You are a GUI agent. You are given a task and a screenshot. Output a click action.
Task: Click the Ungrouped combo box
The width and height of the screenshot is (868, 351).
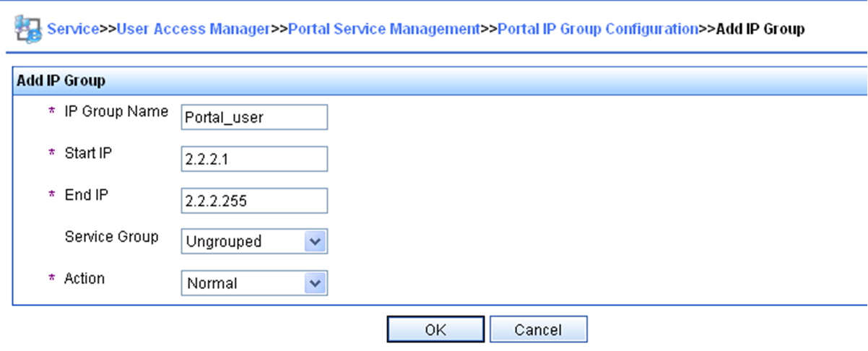(x=254, y=242)
